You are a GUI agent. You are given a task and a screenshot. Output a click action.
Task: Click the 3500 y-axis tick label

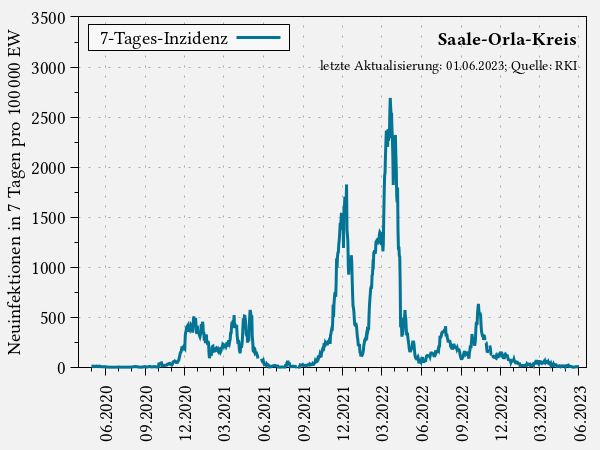[x=48, y=18]
